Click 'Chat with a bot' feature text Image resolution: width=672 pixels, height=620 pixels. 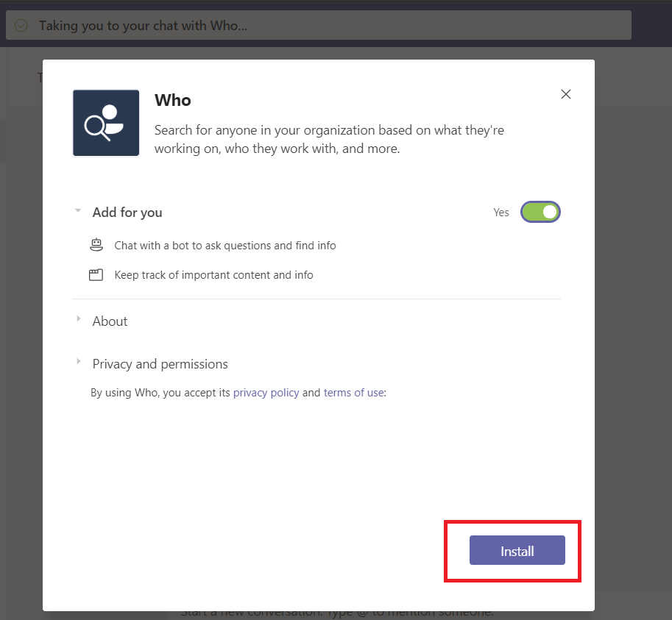pyautogui.click(x=225, y=246)
